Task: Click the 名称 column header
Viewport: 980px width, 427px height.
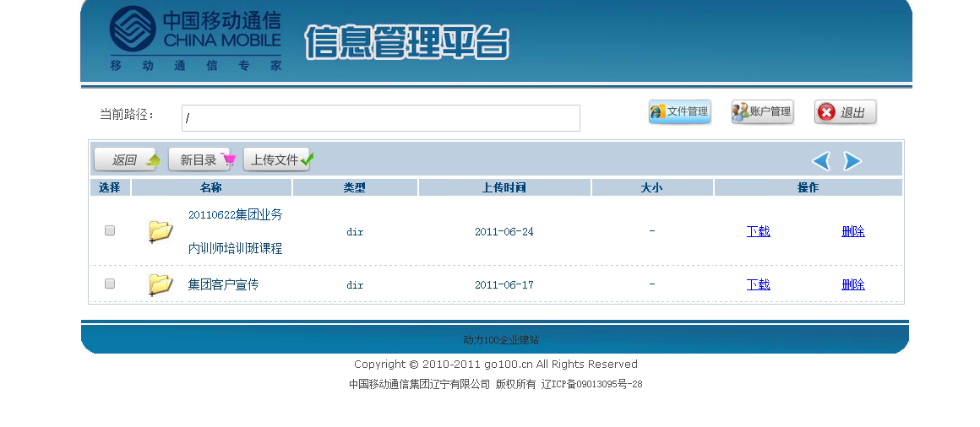Action: pos(211,187)
